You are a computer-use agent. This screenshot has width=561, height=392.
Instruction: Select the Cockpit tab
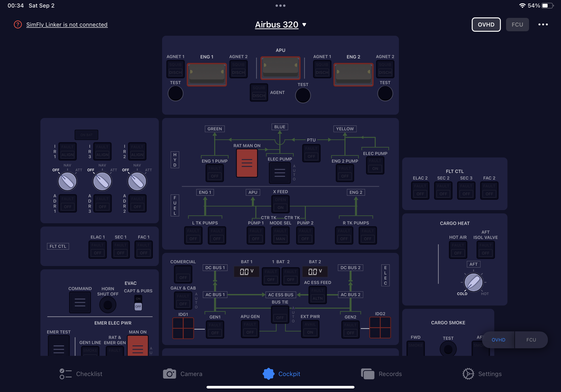click(281, 374)
